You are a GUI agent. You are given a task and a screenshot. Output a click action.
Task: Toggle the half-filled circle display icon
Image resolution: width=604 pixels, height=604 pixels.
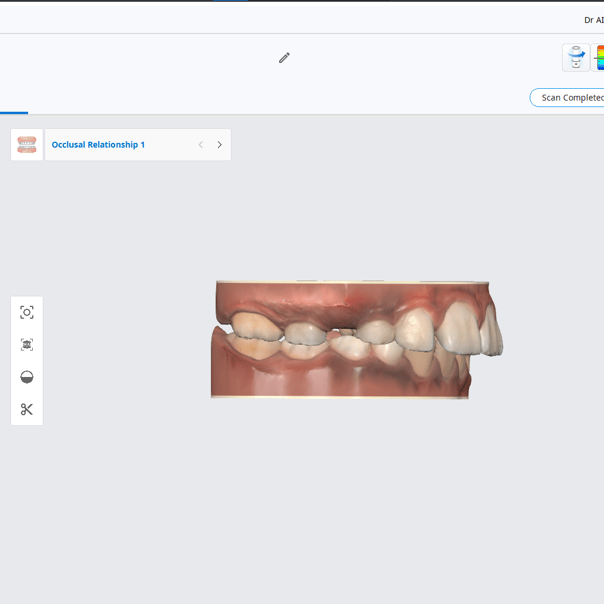27,377
